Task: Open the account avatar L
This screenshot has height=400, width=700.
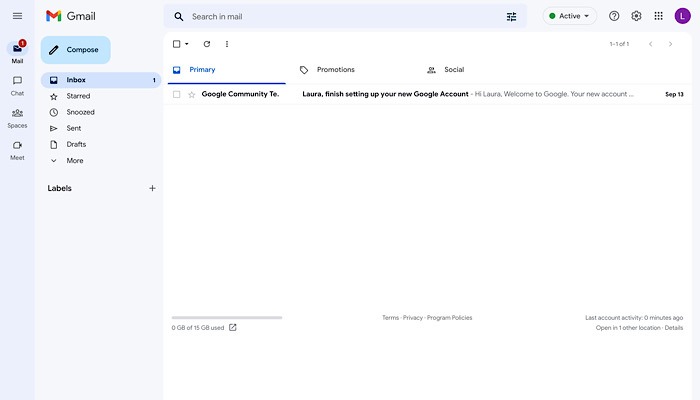Action: 682,16
